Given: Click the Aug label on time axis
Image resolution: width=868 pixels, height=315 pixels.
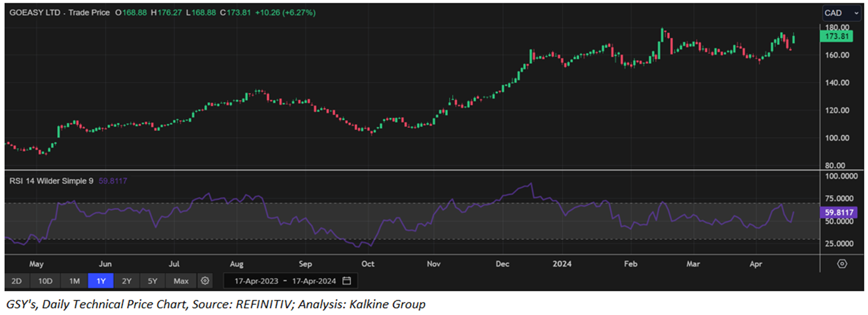Looking at the screenshot, I should [x=236, y=263].
